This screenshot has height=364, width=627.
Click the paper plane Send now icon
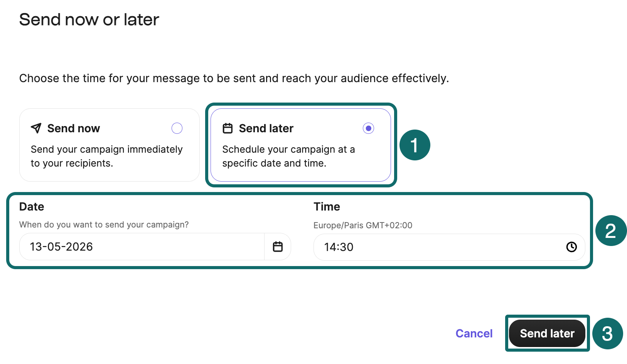[36, 128]
